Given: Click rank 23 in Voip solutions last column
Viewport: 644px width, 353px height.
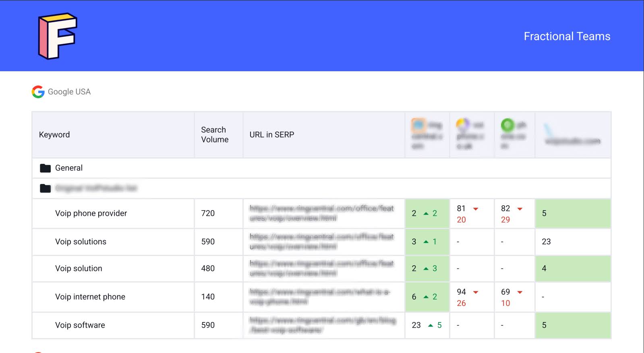Looking at the screenshot, I should point(546,242).
